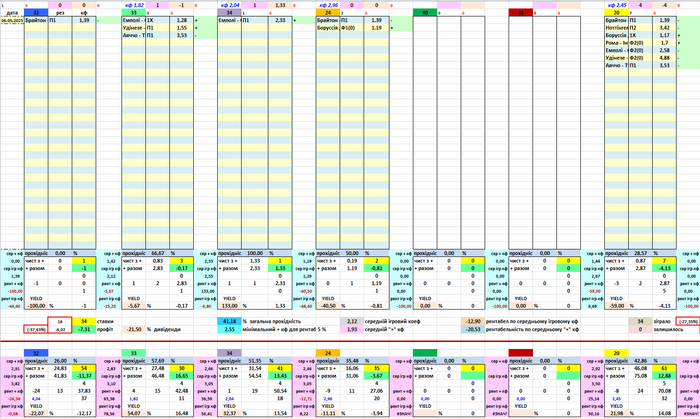Click 'загальна прохідність' label

coord(275,321)
